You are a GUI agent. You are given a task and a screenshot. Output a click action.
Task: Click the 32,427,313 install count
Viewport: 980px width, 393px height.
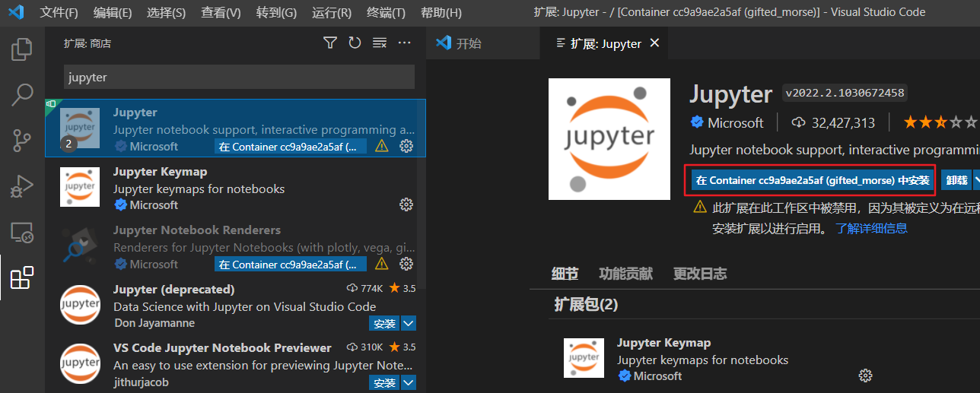834,122
